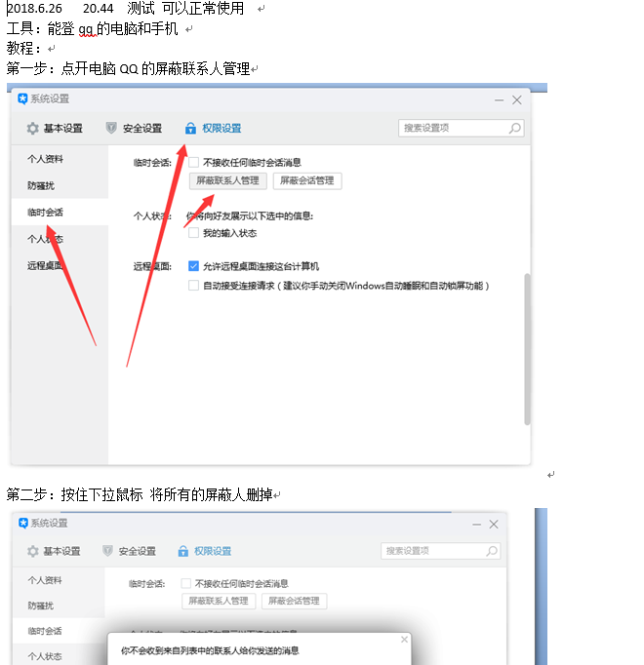Click the line 工具：能登qq的电脑和手机
644x665 pixels.
pos(92,28)
